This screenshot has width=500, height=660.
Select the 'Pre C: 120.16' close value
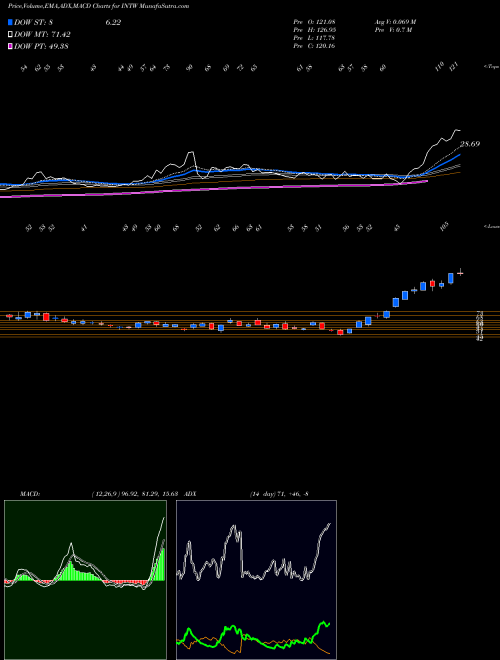pyautogui.click(x=314, y=46)
